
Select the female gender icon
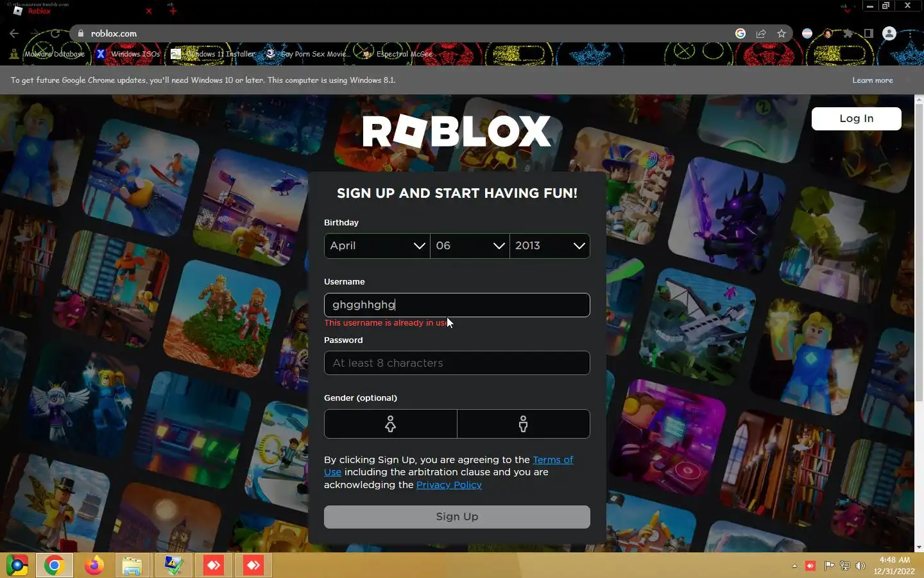pyautogui.click(x=390, y=424)
